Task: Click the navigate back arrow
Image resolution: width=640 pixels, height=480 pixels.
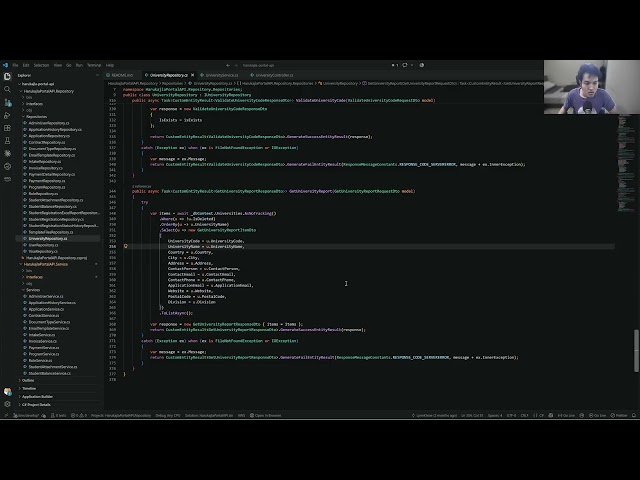Action: [x=228, y=65]
